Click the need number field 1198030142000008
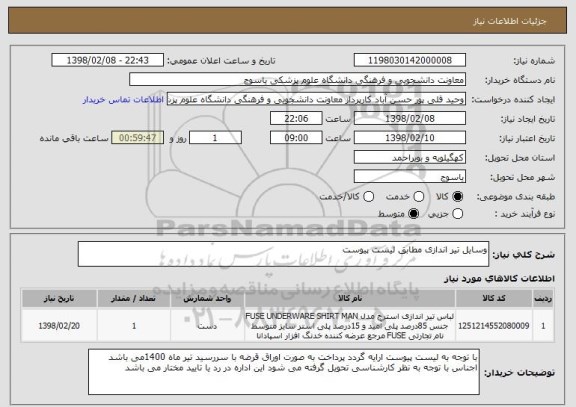The width and height of the screenshot is (576, 407). click(x=410, y=60)
